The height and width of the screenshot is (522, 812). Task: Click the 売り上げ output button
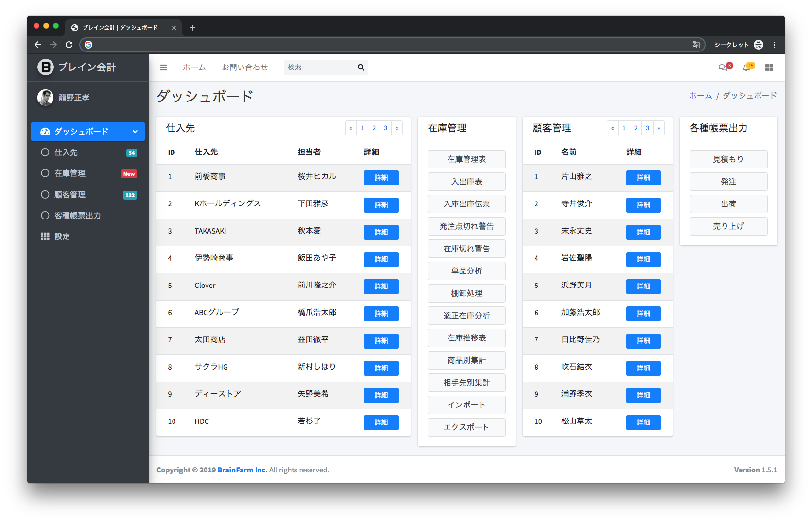coord(728,226)
